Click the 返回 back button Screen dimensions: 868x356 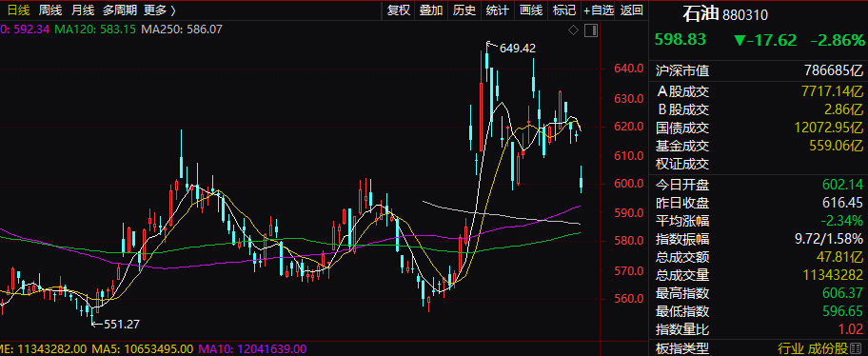coord(632,10)
